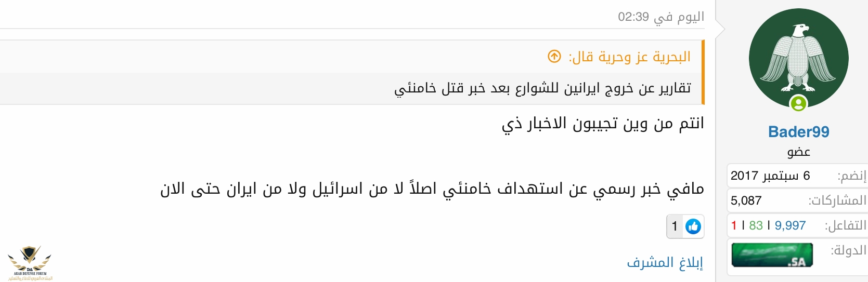
Task: Click the 5,087 posts count
Action: tap(746, 200)
